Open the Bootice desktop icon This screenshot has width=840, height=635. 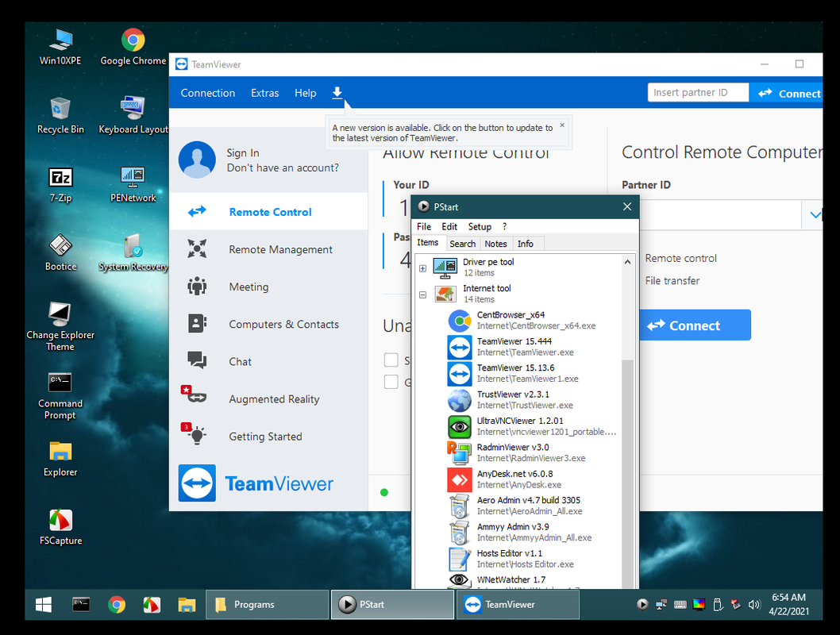pyautogui.click(x=60, y=252)
